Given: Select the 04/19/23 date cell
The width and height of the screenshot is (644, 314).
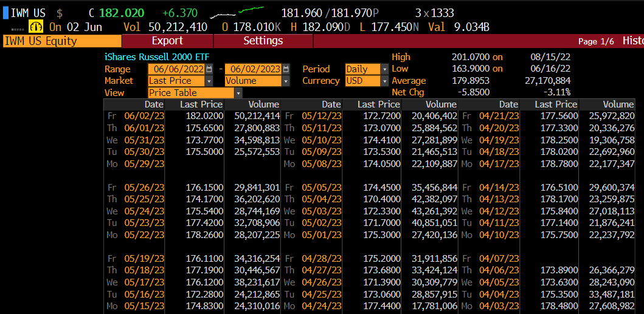Looking at the screenshot, I should 499,140.
